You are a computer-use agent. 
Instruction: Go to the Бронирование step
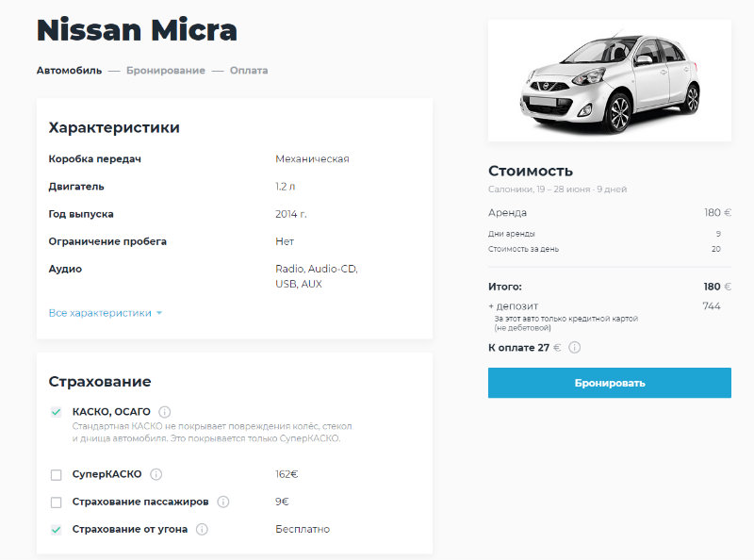[165, 71]
